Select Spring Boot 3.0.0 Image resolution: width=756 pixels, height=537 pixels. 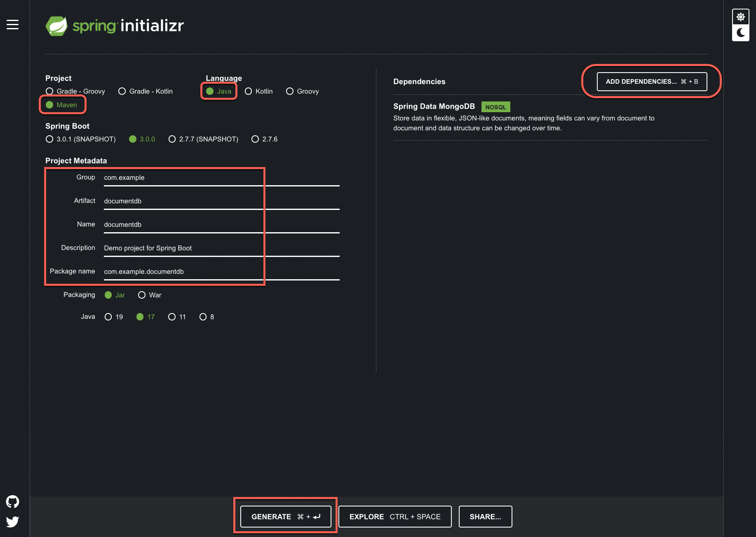(142, 139)
